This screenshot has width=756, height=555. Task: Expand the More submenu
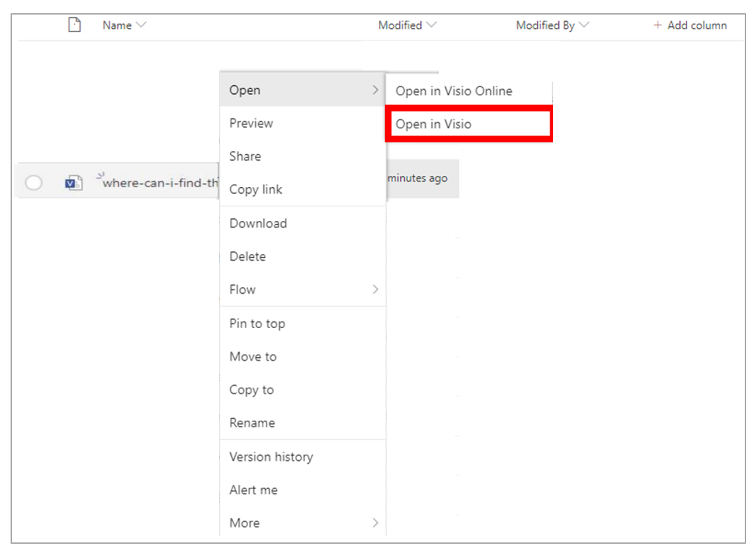[x=303, y=523]
